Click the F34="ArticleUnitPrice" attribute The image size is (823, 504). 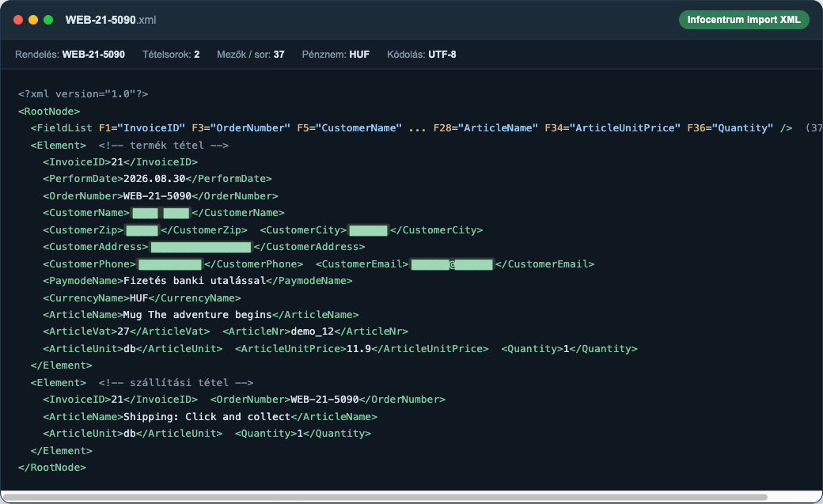point(613,128)
